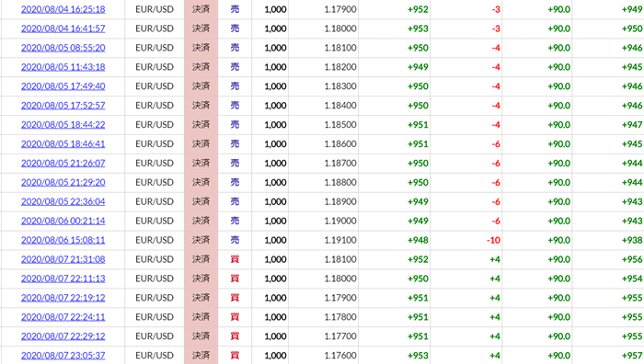
Task: Open the 2020/08/06 00:21:14 trade link
Action: pyautogui.click(x=63, y=221)
